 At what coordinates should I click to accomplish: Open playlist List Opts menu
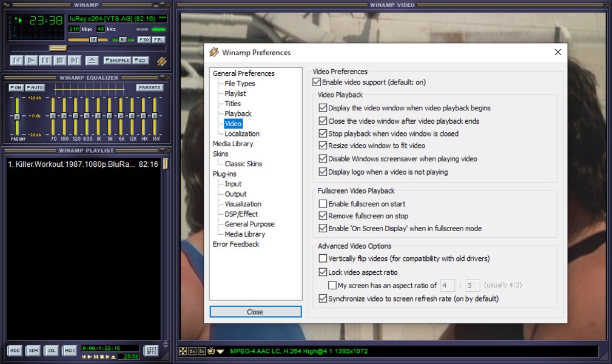[x=151, y=350]
